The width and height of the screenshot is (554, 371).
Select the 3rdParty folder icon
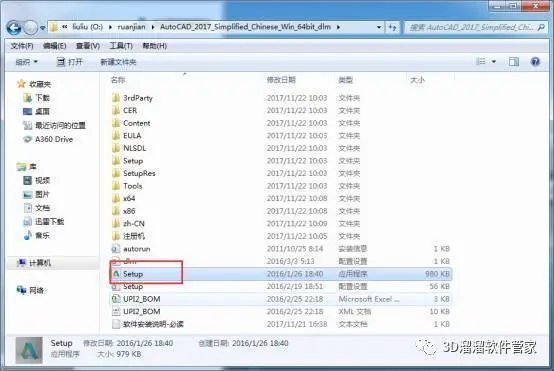pyautogui.click(x=116, y=98)
